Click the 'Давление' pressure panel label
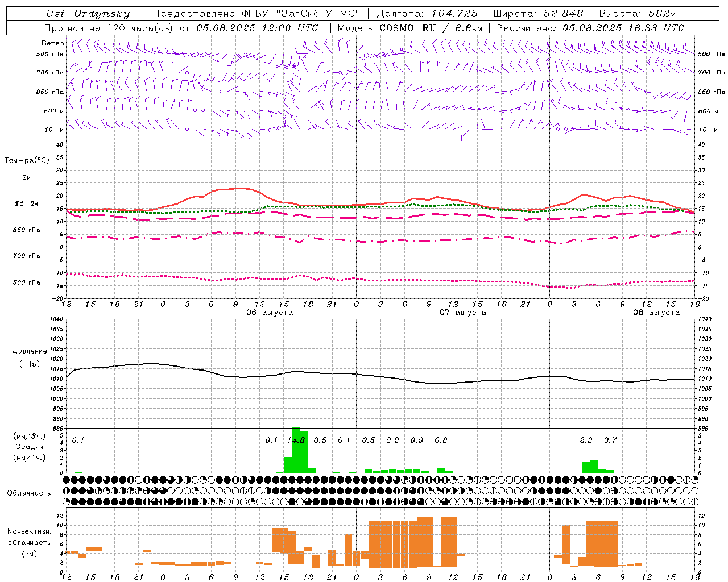Viewport: 728px width, 582px height. coord(30,351)
